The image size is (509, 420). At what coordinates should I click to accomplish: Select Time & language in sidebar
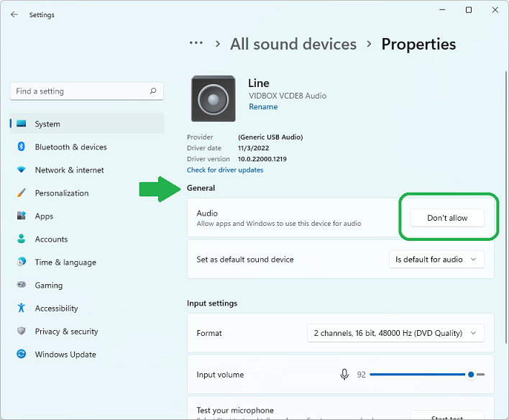point(65,262)
